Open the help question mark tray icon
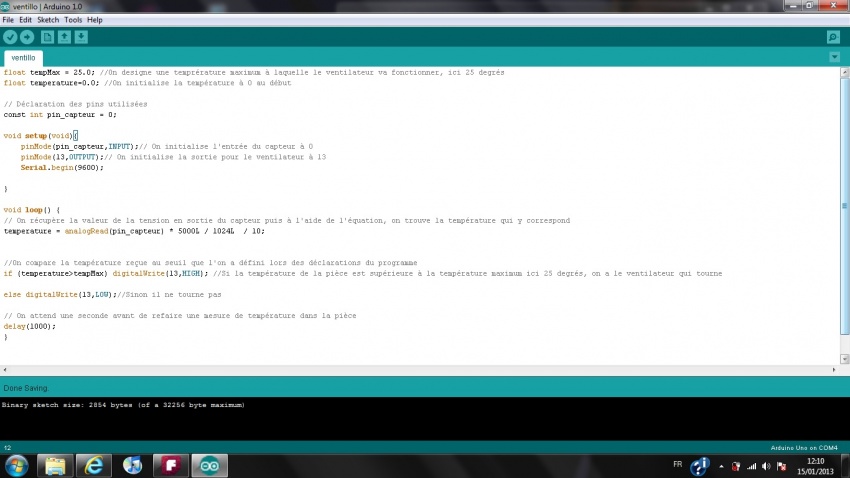Image resolution: width=850 pixels, height=478 pixels. pos(699,466)
